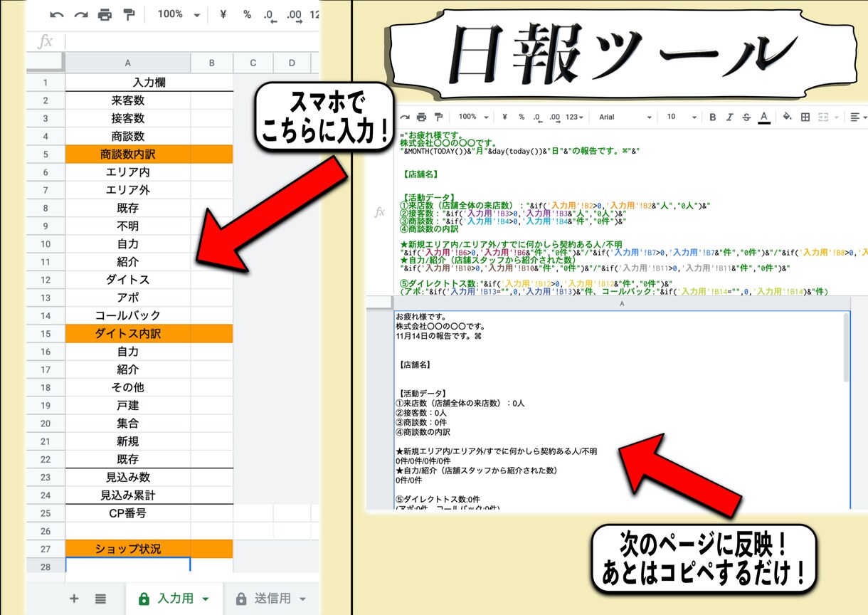The height and width of the screenshot is (615, 868).
Task: Undo in the left sheet toolbar
Action: pyautogui.click(x=57, y=14)
